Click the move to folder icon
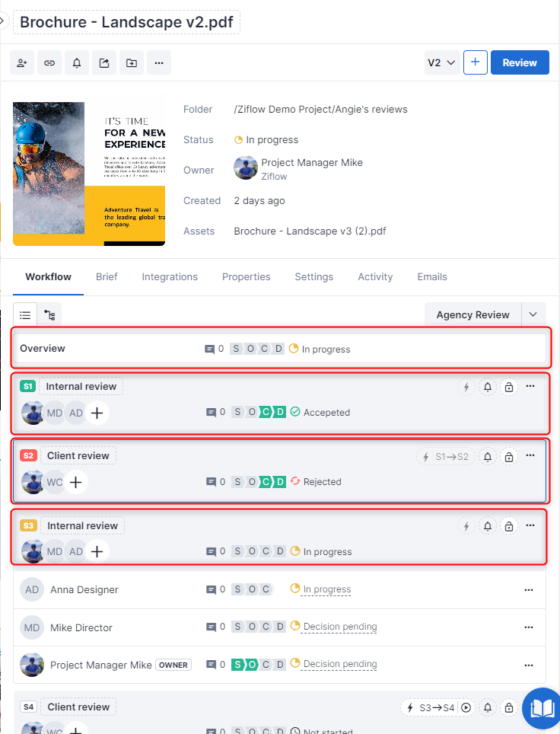 point(132,63)
